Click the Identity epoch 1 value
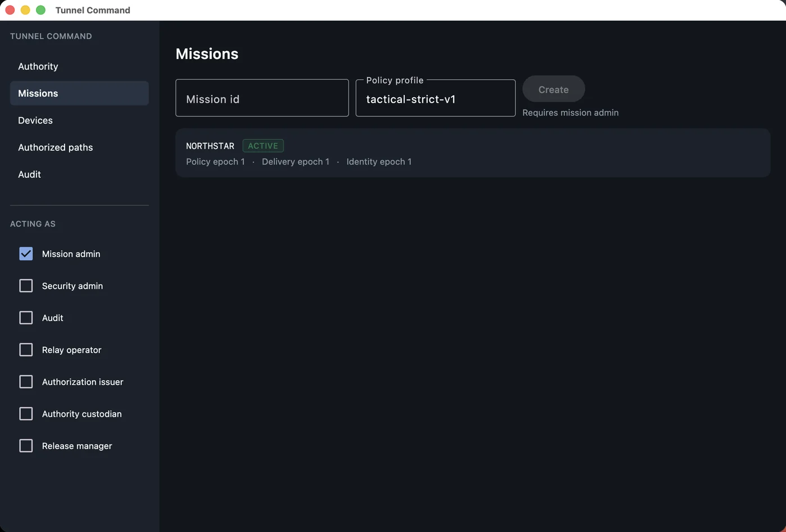Screen dimensions: 786x532 [x=379, y=162]
